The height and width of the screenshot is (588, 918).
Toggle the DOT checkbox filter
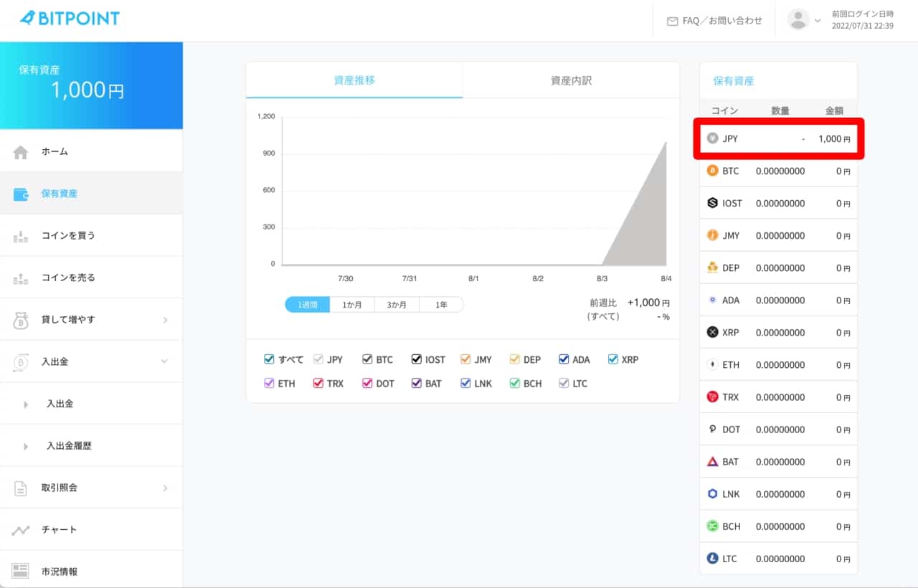367,384
